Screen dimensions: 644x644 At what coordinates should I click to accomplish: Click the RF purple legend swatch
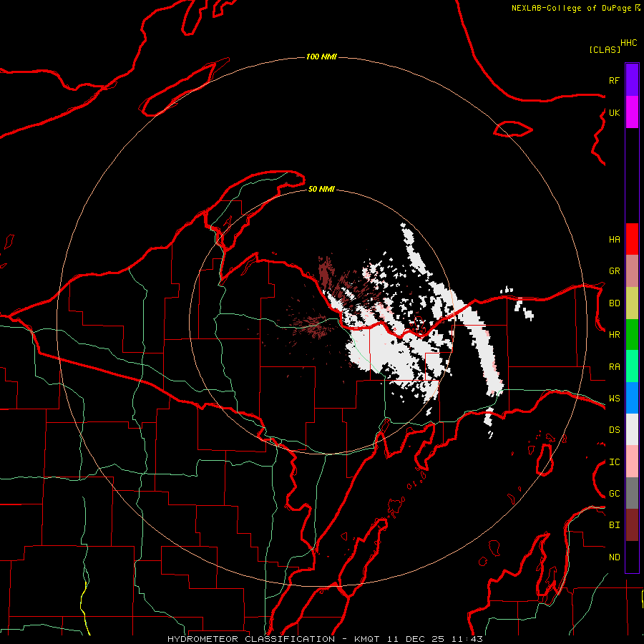click(x=632, y=80)
